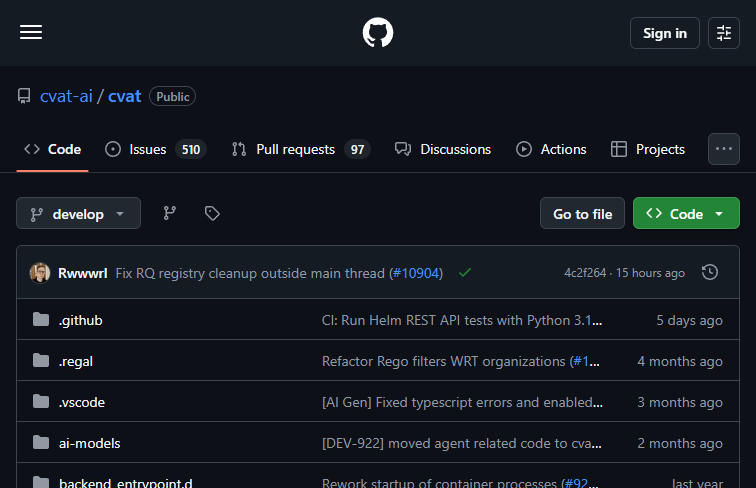This screenshot has height=488, width=756.
Task: Go to GitHub homepage via Octocat logo
Action: tap(378, 32)
